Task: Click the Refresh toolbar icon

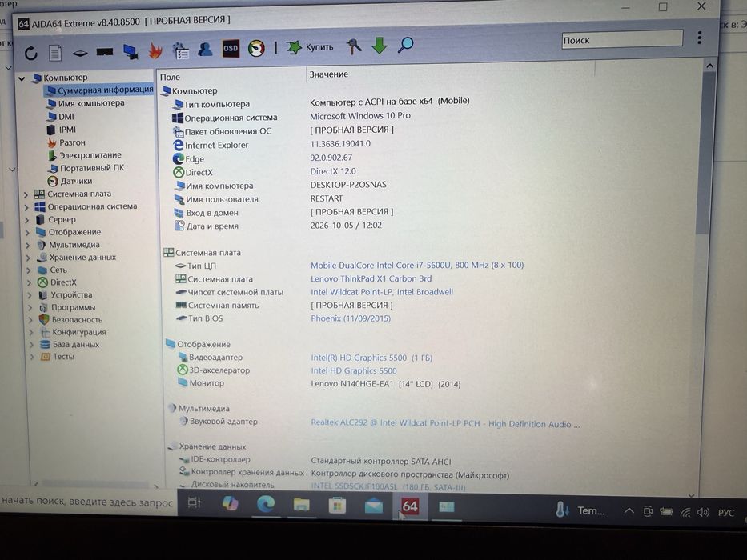Action: (x=31, y=53)
